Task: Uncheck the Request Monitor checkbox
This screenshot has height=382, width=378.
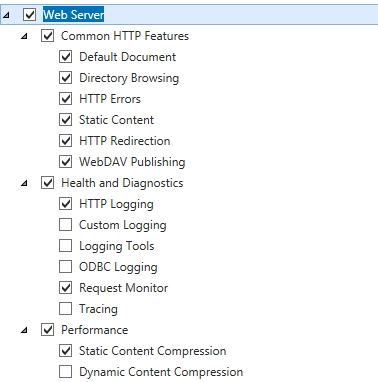Action: (66, 288)
